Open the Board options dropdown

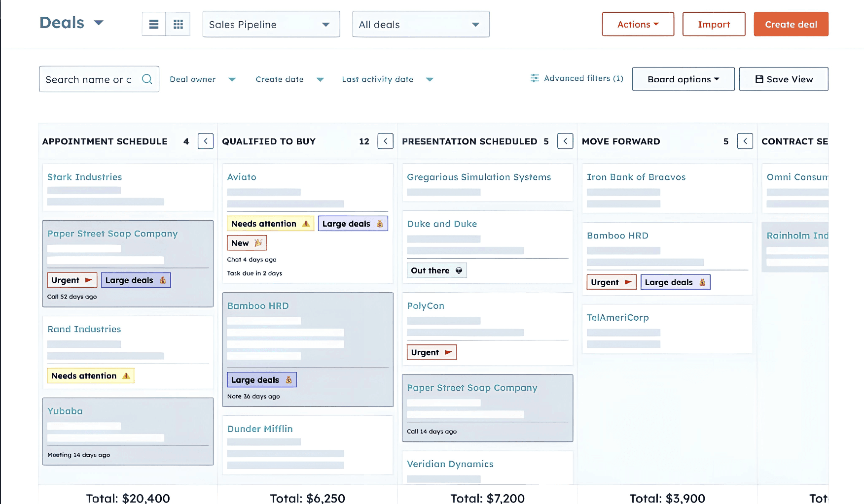684,79
